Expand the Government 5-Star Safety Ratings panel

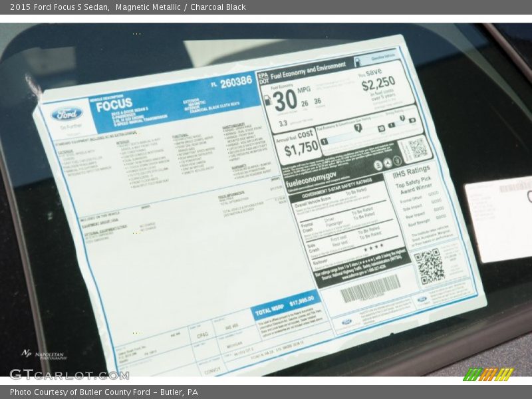(337, 189)
